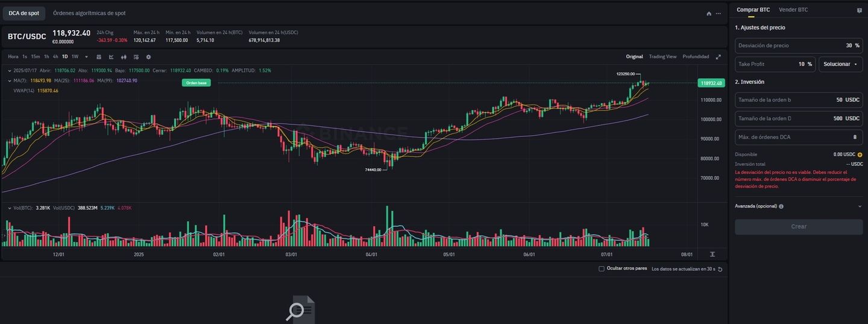Click the Crear button
Screen dimensions: 868x324
[x=799, y=227]
